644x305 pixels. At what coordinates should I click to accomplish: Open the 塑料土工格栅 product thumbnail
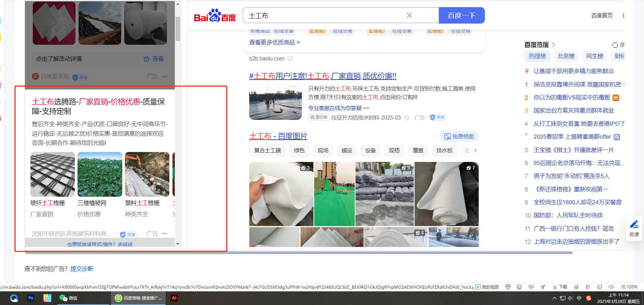coord(147,174)
